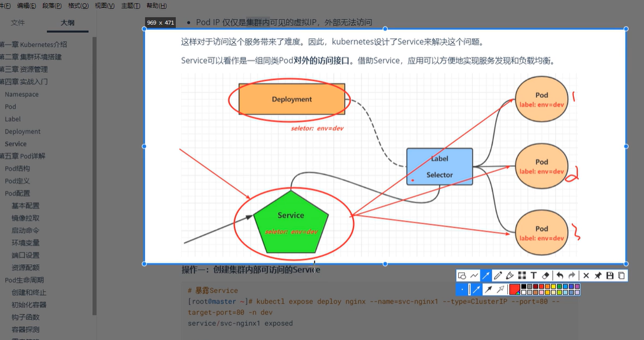Redo the annotation with forward arrow
Viewport: 644px width, 340px height.
pos(572,276)
